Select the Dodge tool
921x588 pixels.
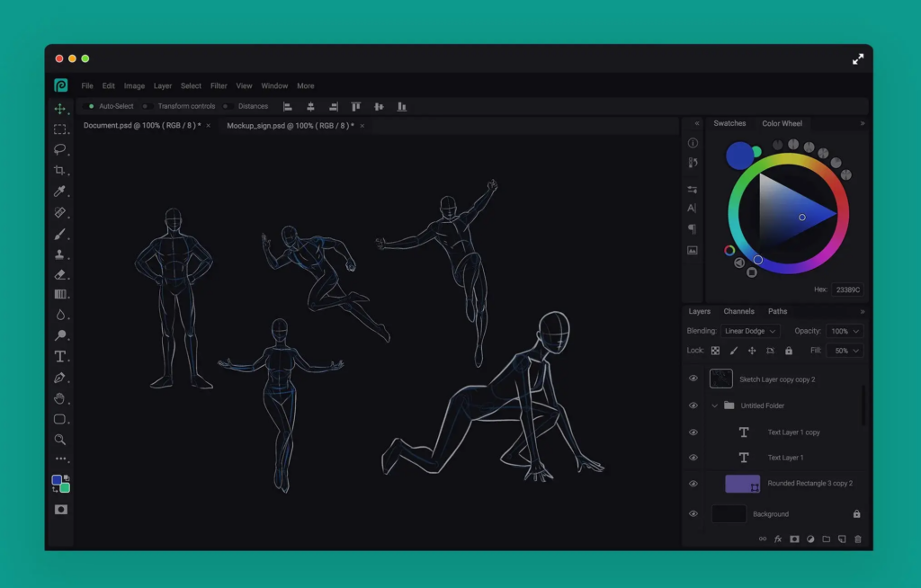tap(60, 335)
